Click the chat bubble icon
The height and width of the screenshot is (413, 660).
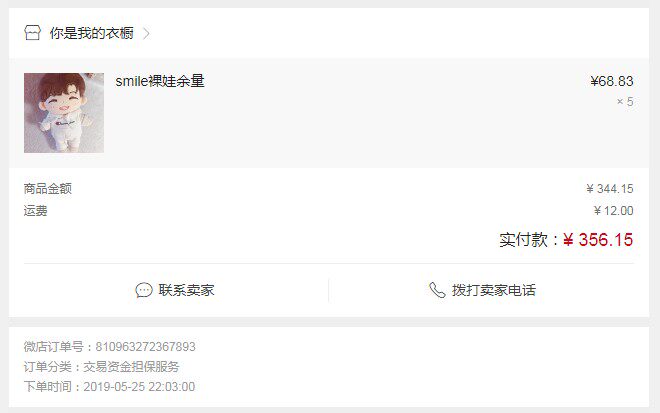[144, 290]
